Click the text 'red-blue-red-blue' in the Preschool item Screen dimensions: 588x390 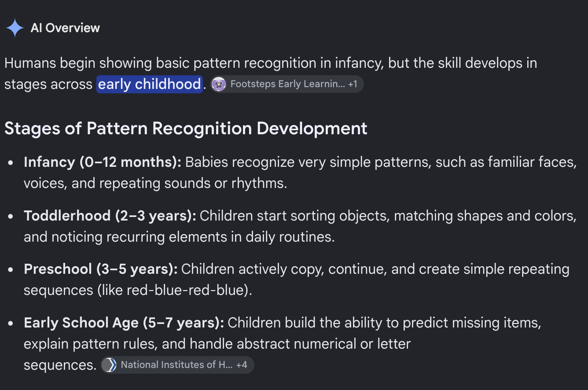185,291
